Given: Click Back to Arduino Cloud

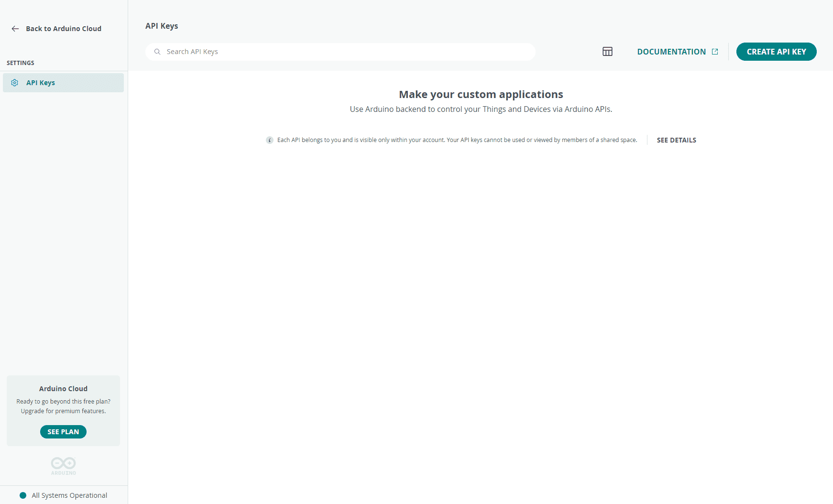Looking at the screenshot, I should point(64,29).
